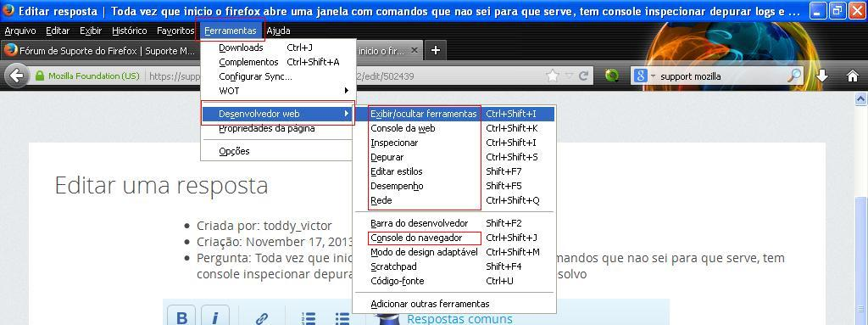This screenshot has width=868, height=325.
Task: Choose Configurar Sync menu entry
Action: (278, 76)
